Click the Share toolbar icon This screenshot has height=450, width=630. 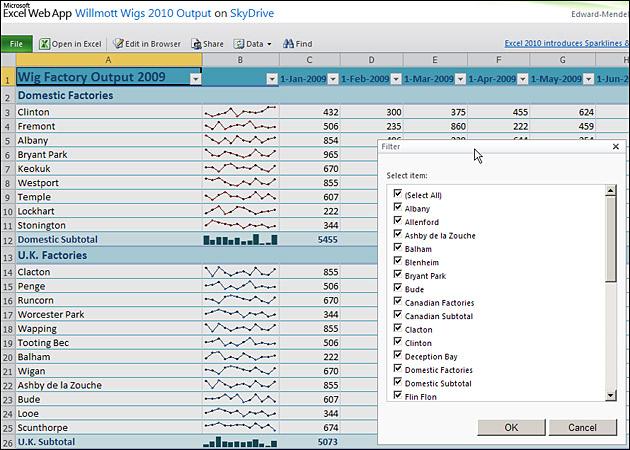pyautogui.click(x=196, y=44)
